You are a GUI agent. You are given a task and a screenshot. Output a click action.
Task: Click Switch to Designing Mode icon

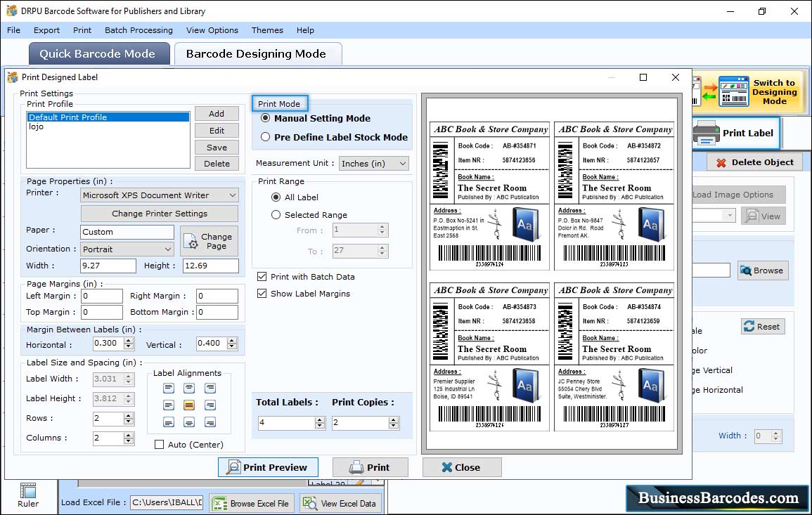[x=733, y=91]
